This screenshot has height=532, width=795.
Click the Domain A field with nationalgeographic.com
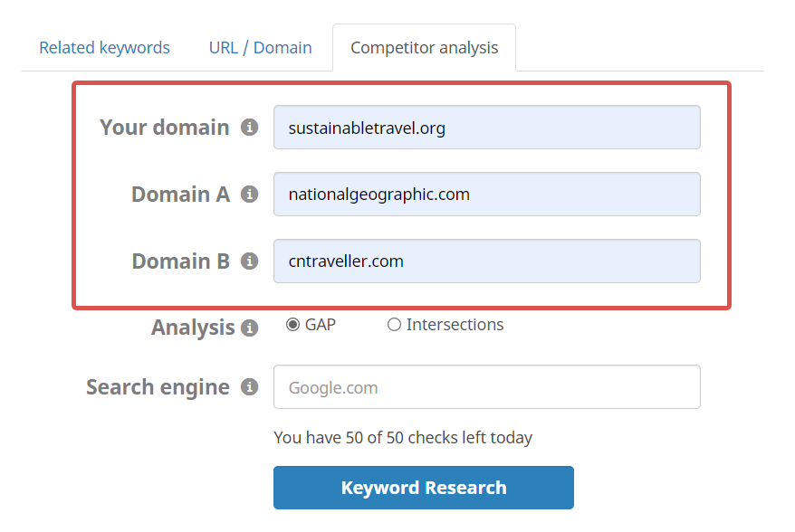click(x=487, y=194)
